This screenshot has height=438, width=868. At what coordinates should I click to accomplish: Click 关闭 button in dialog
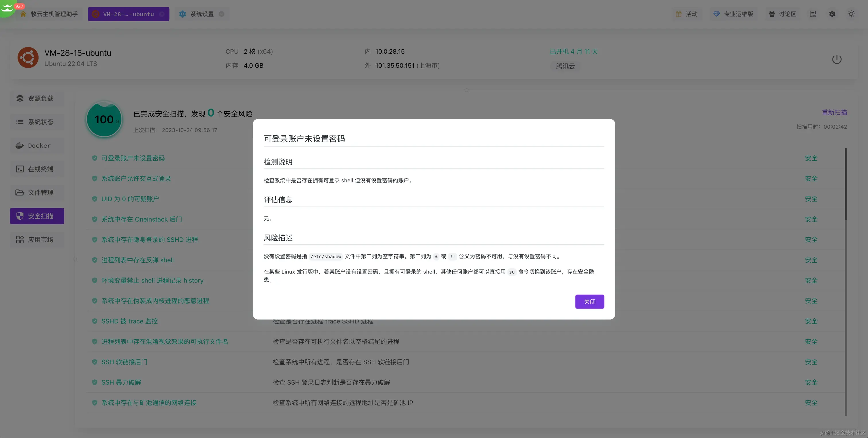pyautogui.click(x=589, y=302)
